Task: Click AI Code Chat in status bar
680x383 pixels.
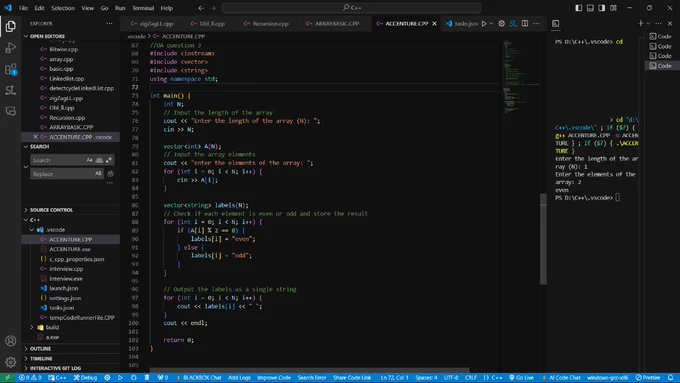Action: tap(561, 378)
